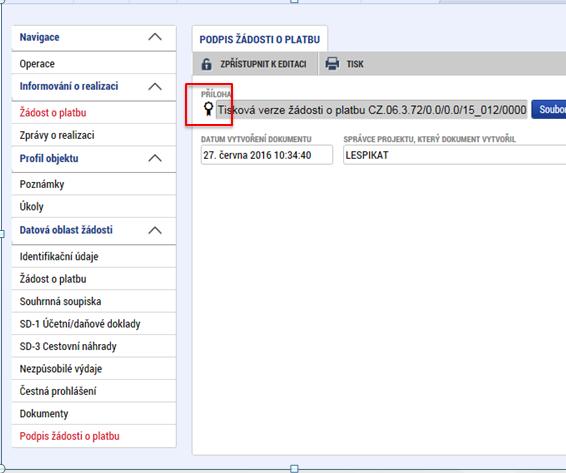Select the PODPIS ŽÁDOSTI O PLATBU tab
Screen dimensions: 566x473
pyautogui.click(x=260, y=39)
